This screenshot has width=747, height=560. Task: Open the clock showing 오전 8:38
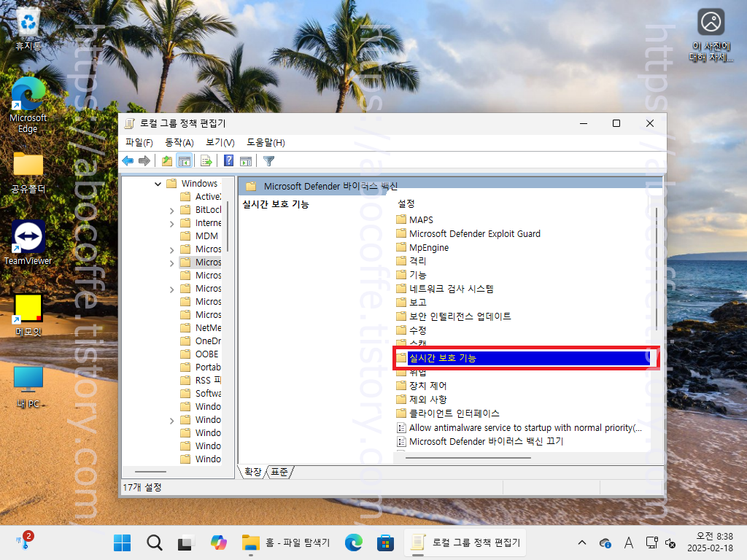point(710,542)
